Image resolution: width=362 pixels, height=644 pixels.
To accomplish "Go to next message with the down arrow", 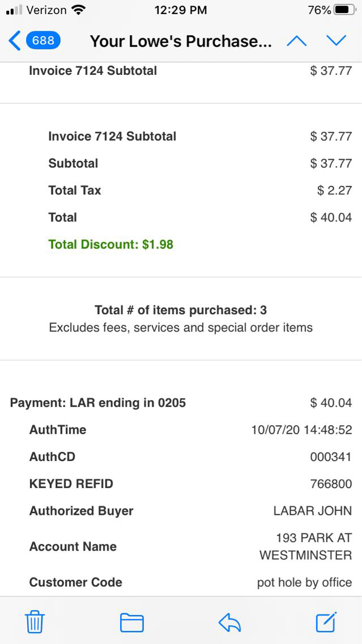I will [x=336, y=41].
